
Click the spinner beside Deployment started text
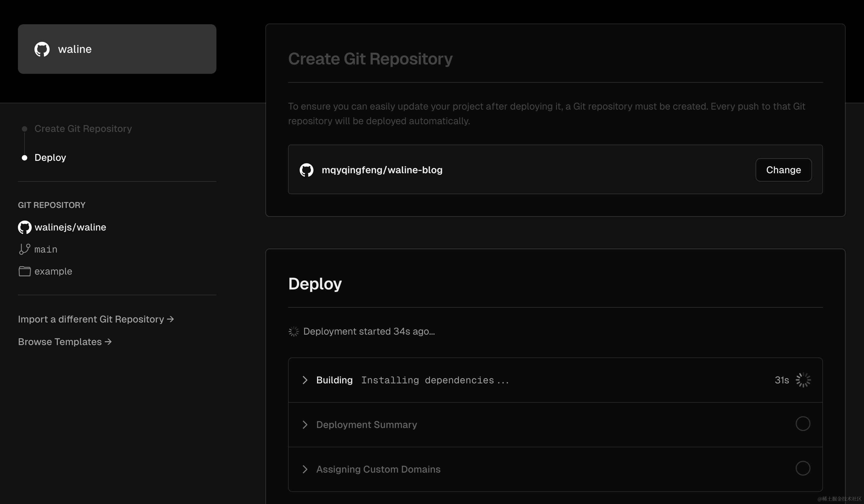pyautogui.click(x=294, y=331)
